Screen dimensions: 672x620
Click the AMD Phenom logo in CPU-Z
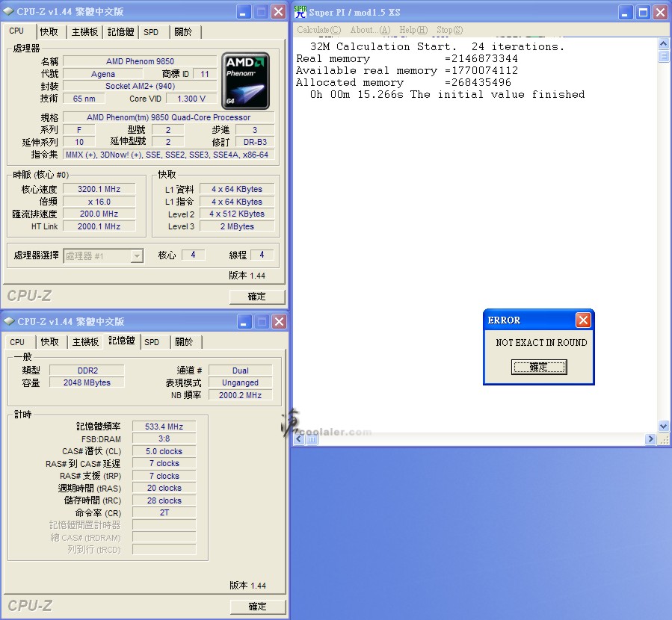point(246,81)
